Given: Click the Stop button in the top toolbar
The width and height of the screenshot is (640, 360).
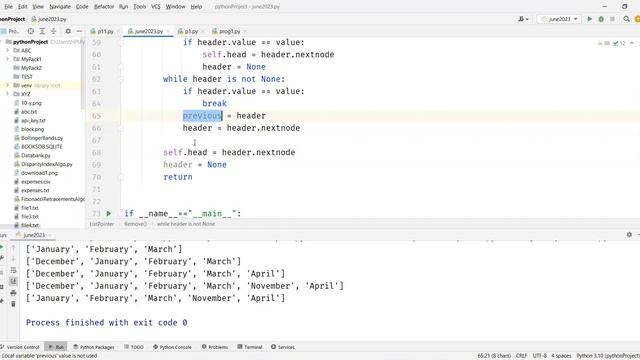Looking at the screenshot, I should (x=612, y=19).
